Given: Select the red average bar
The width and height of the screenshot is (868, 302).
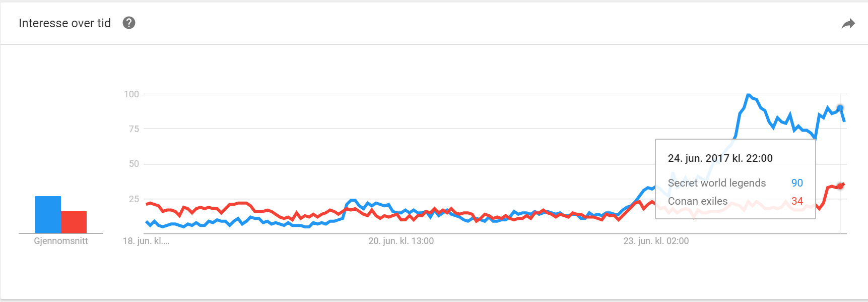Looking at the screenshot, I should click(x=74, y=222).
